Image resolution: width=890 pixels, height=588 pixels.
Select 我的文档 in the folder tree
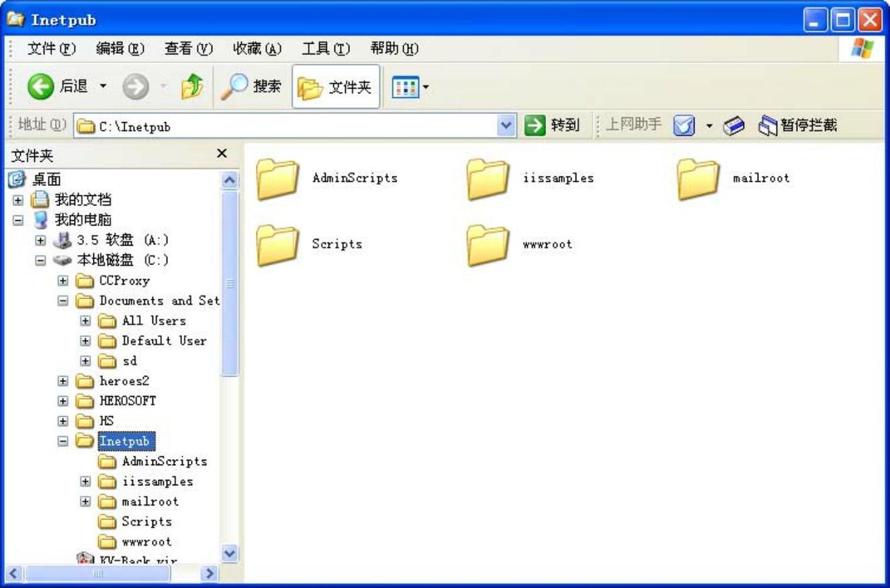tap(82, 200)
